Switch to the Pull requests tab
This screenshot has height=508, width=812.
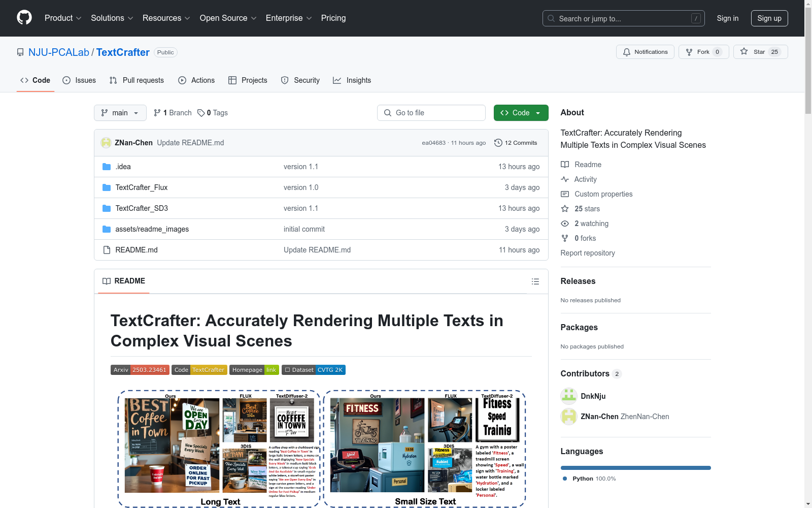(137, 80)
